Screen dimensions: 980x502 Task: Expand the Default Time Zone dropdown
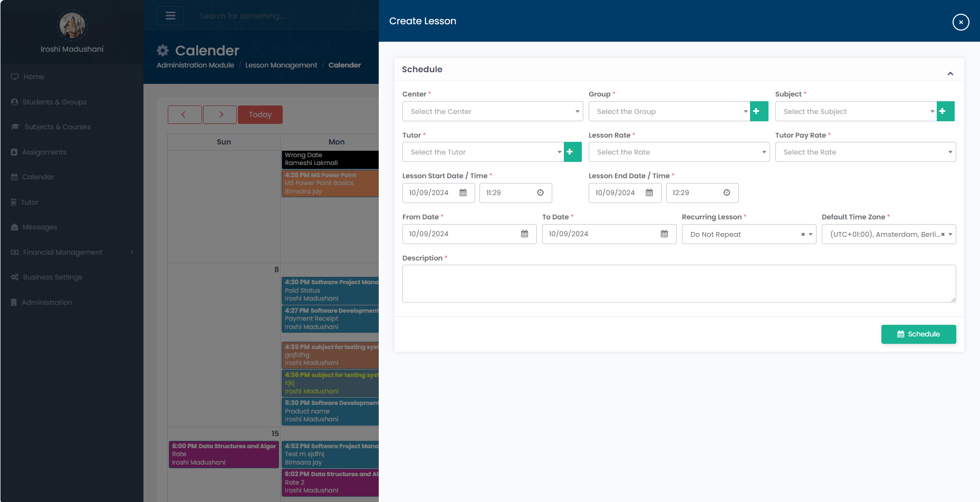[950, 235]
